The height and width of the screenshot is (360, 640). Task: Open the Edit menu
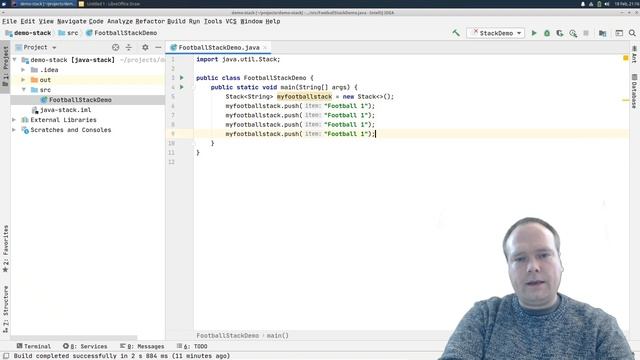(28, 21)
